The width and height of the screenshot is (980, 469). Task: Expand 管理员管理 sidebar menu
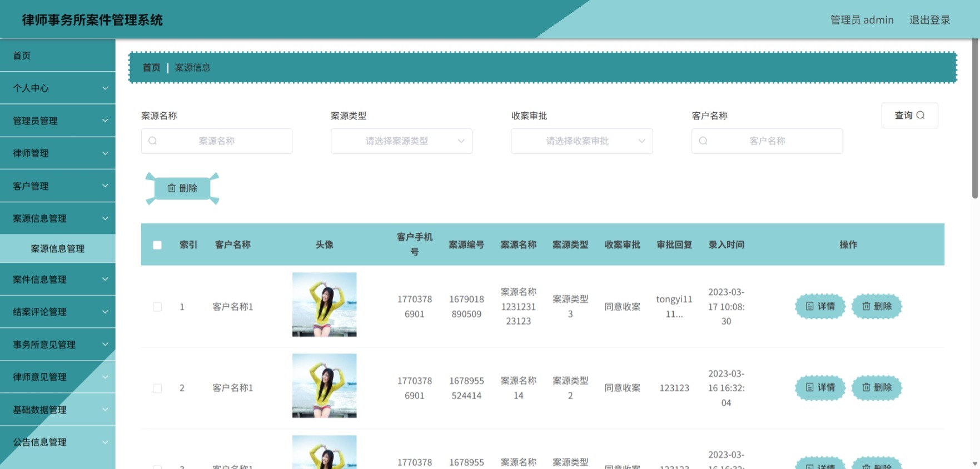58,121
